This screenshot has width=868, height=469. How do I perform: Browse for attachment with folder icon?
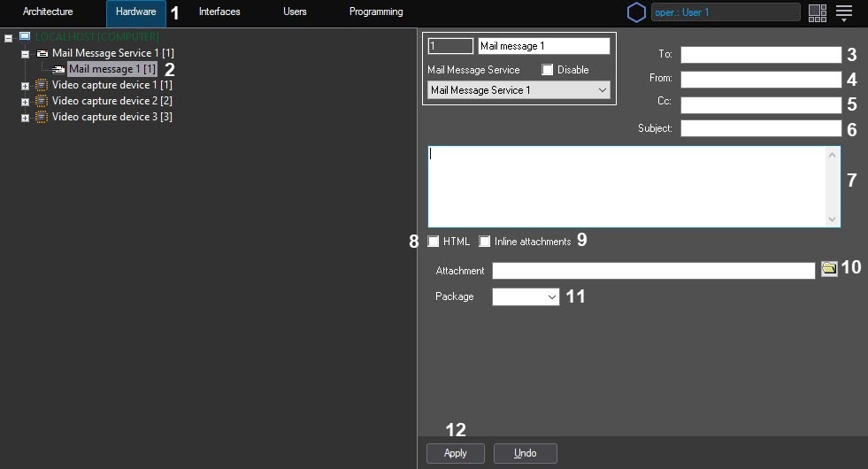coord(829,268)
